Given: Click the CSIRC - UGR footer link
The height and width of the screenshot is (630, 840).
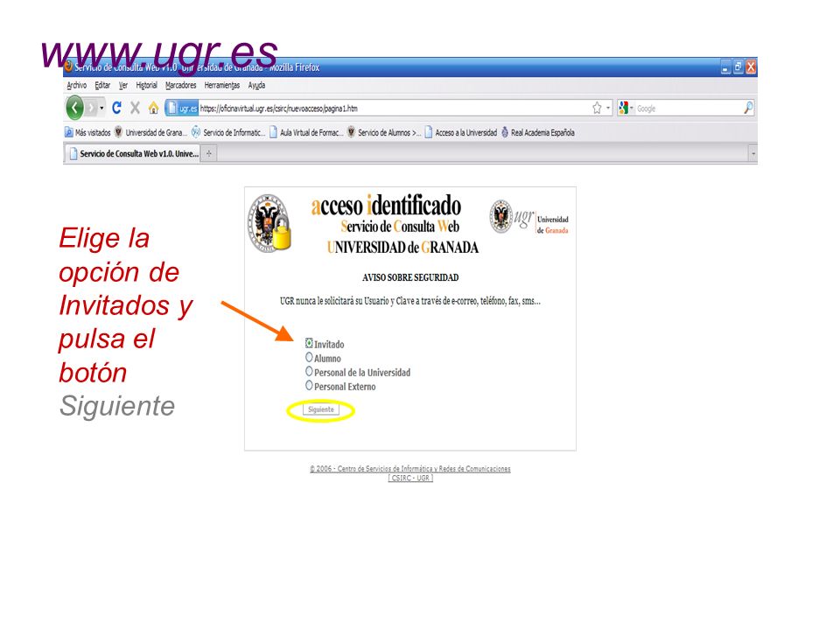Looking at the screenshot, I should click(410, 478).
